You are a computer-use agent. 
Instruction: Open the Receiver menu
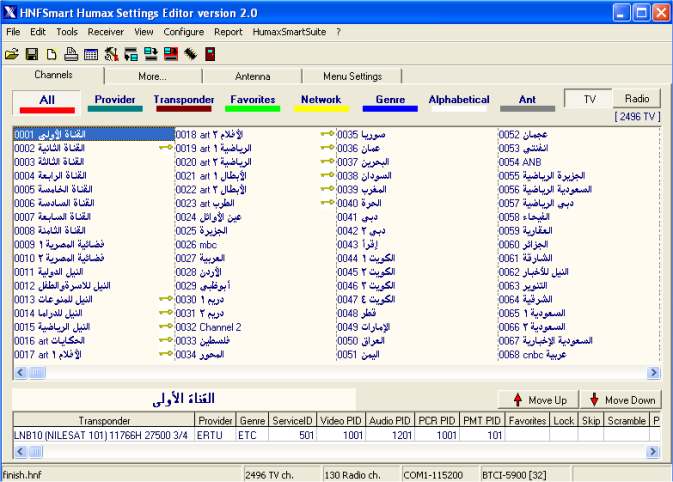tap(106, 32)
